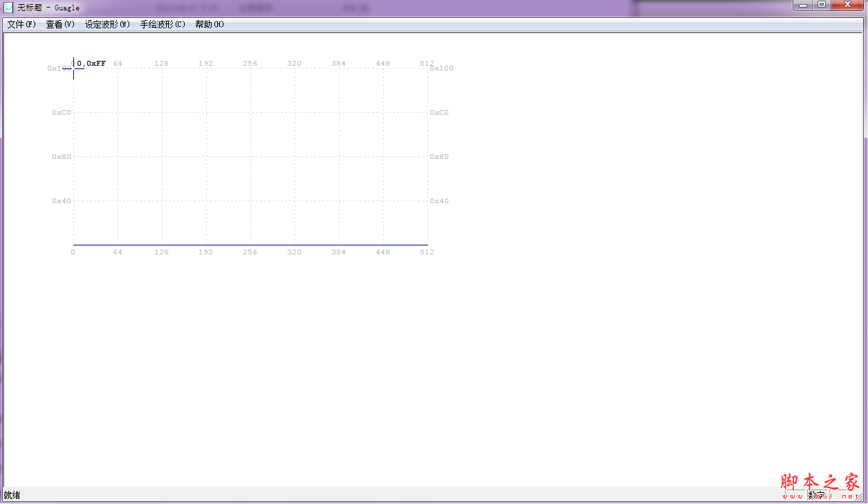This screenshot has width=868, height=504.
Task: Click the blue waveform baseline on the chart
Action: (250, 245)
